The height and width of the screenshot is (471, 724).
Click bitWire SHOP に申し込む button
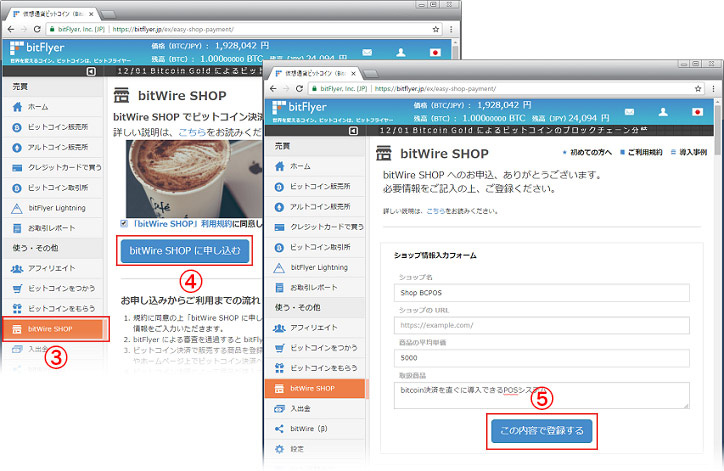click(x=185, y=251)
